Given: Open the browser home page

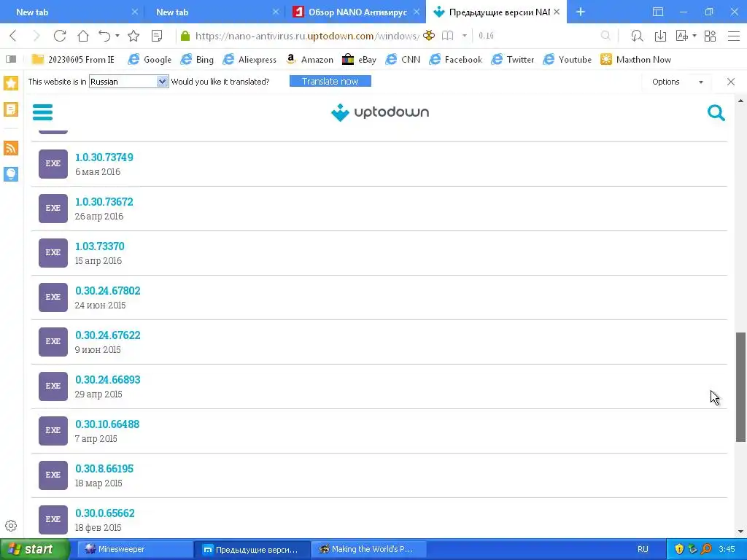Looking at the screenshot, I should tap(83, 36).
